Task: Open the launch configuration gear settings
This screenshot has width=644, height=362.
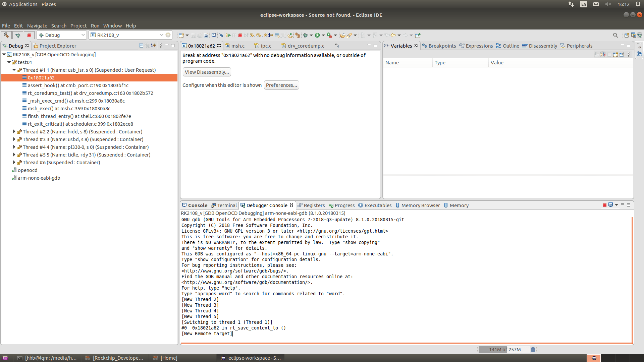Action: tap(168, 35)
